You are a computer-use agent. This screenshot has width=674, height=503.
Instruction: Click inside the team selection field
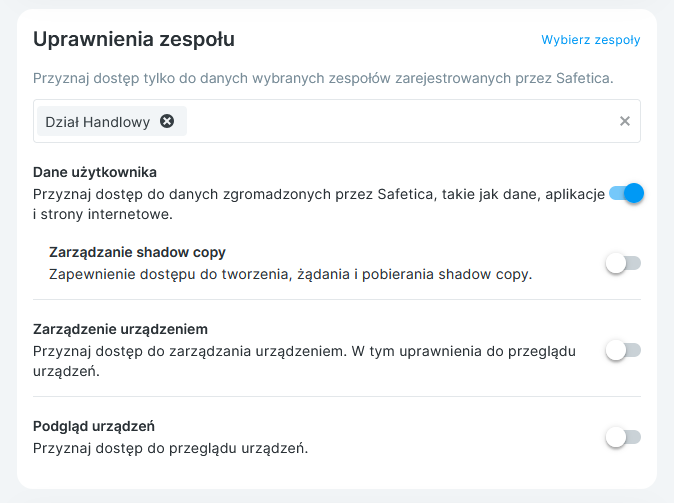pyautogui.click(x=400, y=121)
